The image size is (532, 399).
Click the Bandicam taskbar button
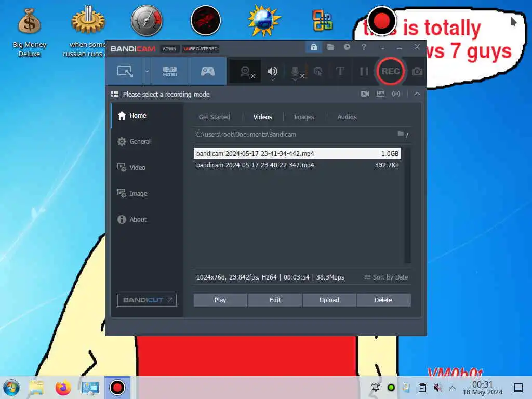tap(117, 388)
